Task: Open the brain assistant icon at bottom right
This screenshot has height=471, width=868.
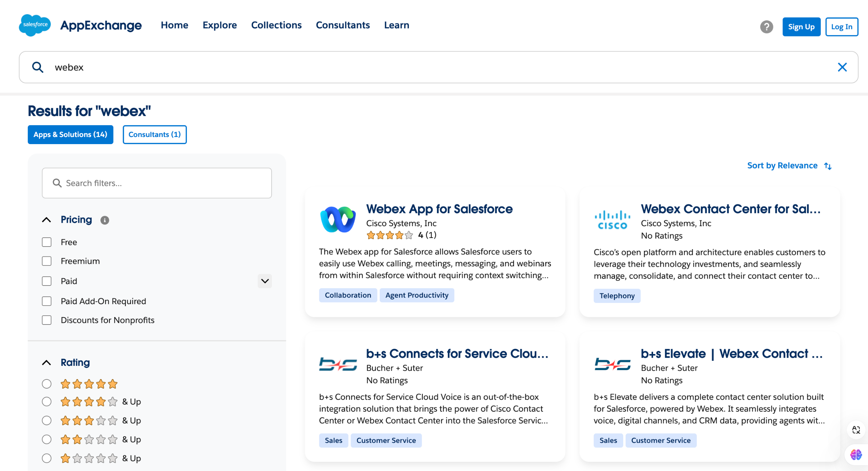Action: click(x=856, y=454)
